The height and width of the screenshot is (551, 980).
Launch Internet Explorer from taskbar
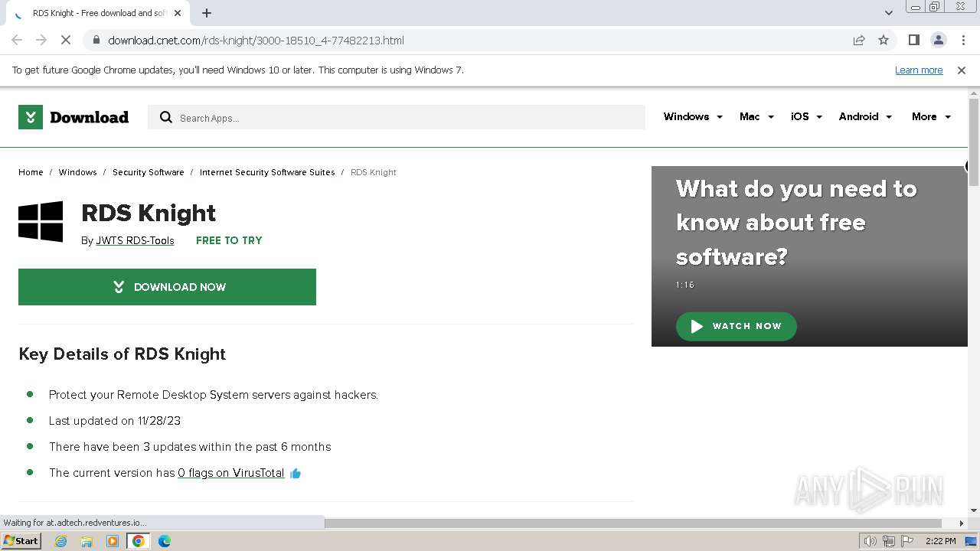click(x=60, y=541)
